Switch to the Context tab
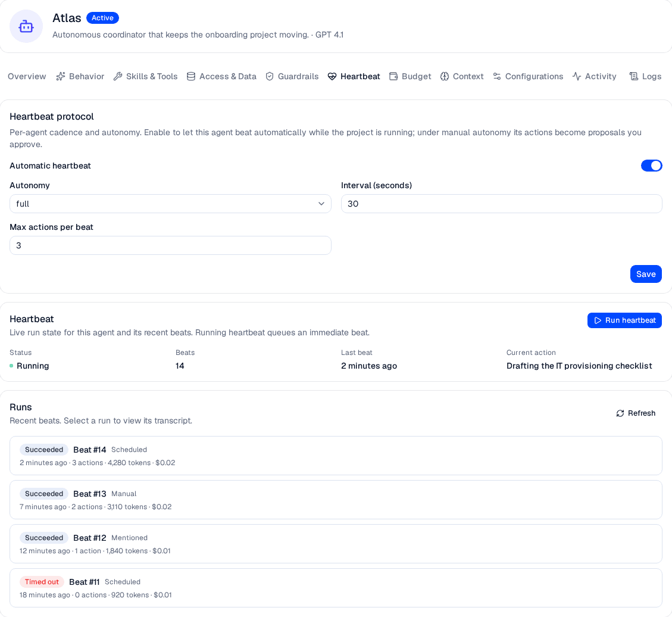Screen dimensions: 672x617 click(462, 76)
